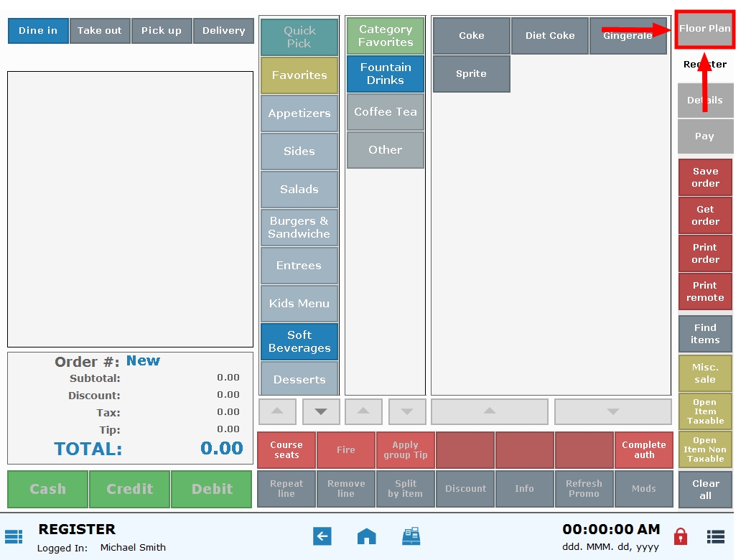Click Clear all

[x=704, y=489]
